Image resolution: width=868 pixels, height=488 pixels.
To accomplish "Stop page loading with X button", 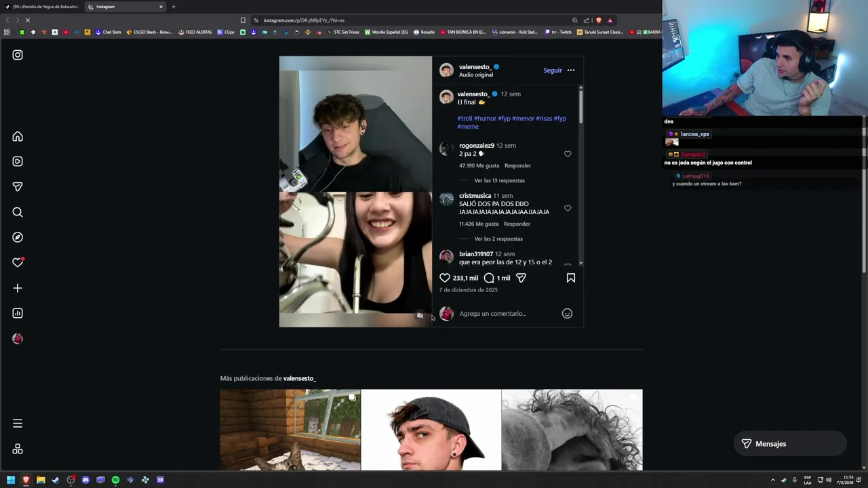I will click(27, 20).
